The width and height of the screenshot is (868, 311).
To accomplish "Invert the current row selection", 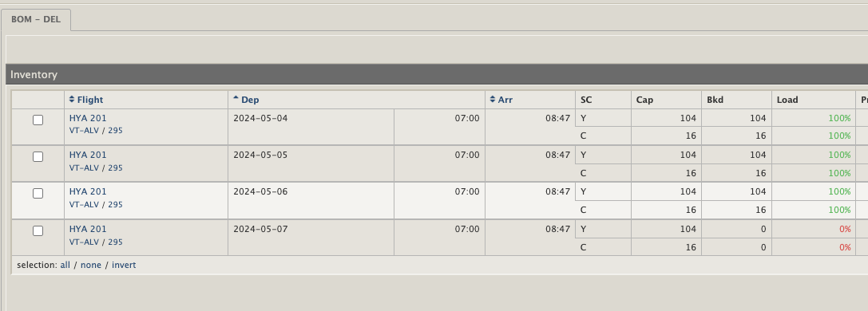I will (124, 266).
